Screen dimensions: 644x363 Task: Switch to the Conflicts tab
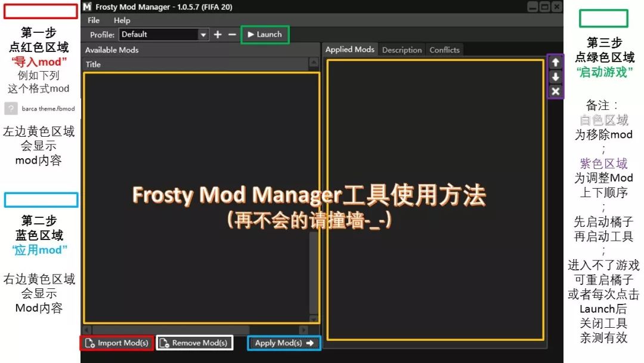click(x=444, y=50)
